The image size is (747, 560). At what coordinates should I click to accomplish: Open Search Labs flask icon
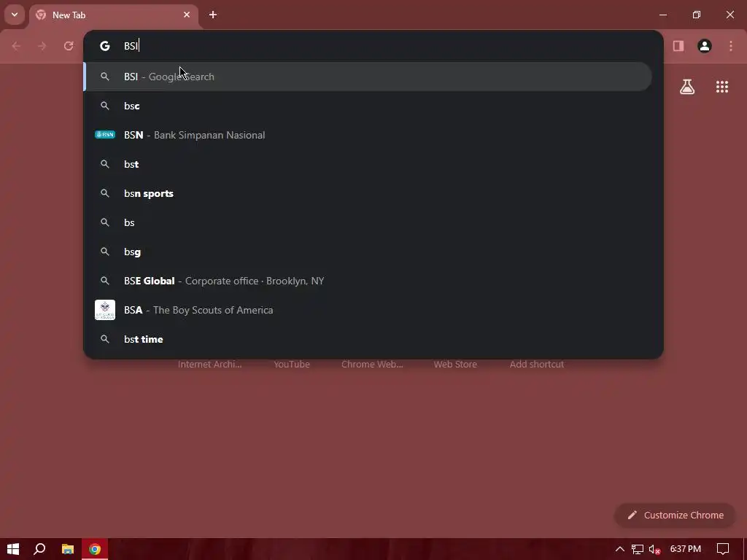point(687,87)
